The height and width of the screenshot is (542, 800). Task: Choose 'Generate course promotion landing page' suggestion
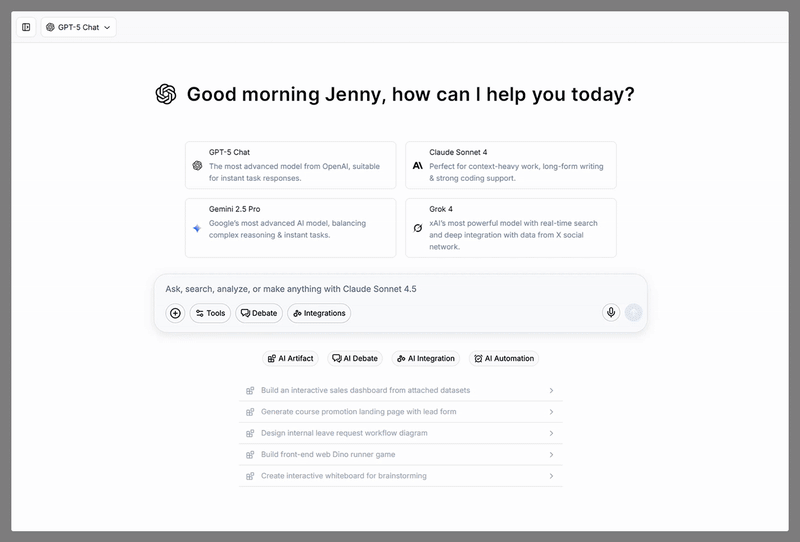(x=401, y=412)
